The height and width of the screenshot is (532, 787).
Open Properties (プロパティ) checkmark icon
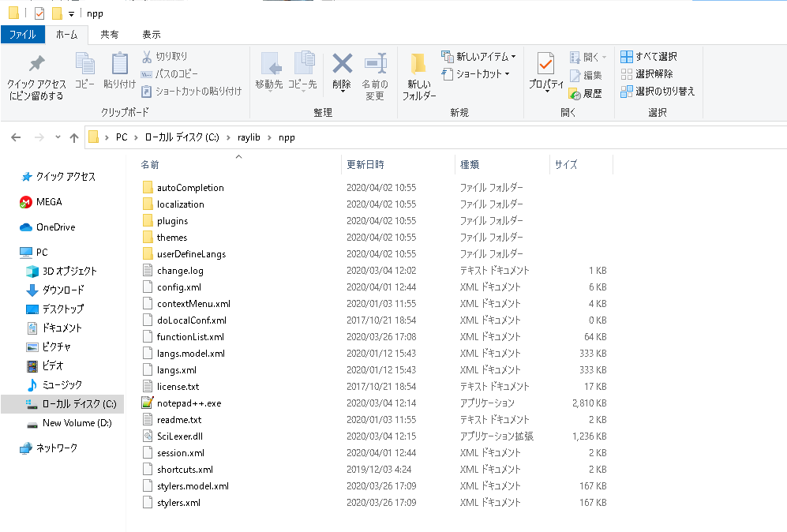[545, 64]
